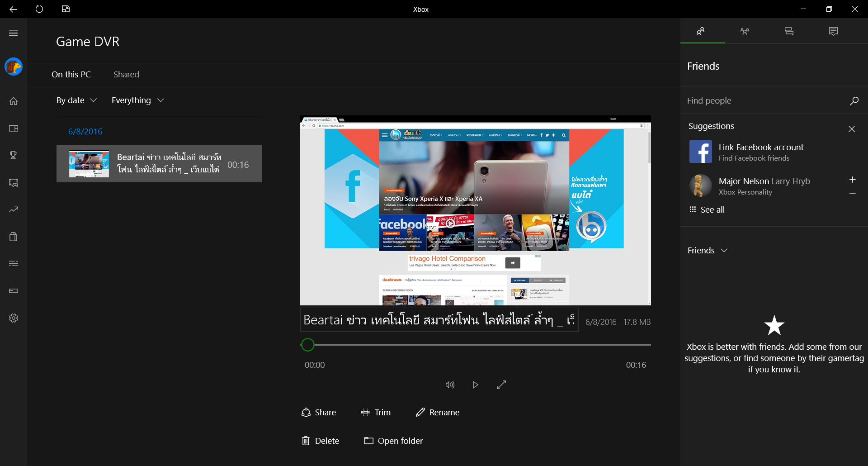Open the Activity alerts icon tab
Screen dimensions: 868x466
pos(833,31)
